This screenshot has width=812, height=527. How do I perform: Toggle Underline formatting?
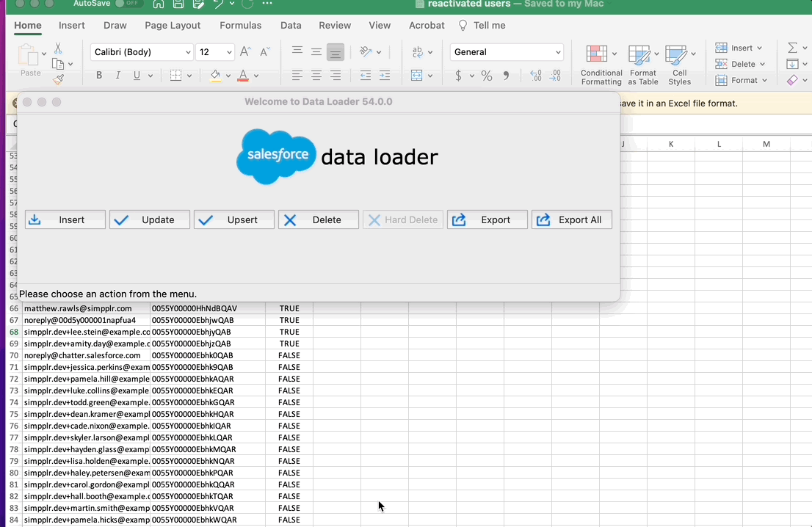(137, 76)
